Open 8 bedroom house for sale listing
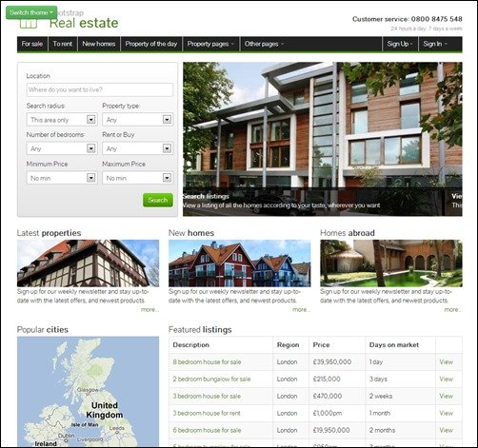The height and width of the screenshot is (448, 478). pos(207,361)
